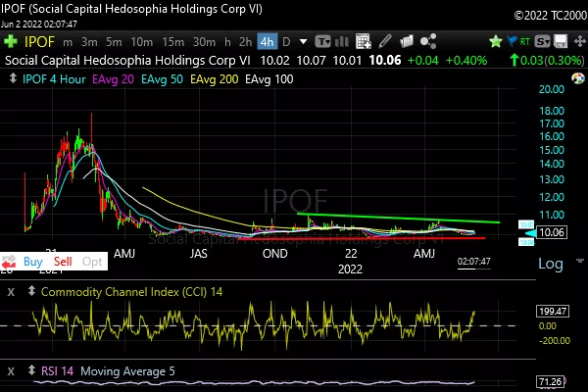Click the OND time axis label
The image size is (588, 392).
(x=274, y=254)
